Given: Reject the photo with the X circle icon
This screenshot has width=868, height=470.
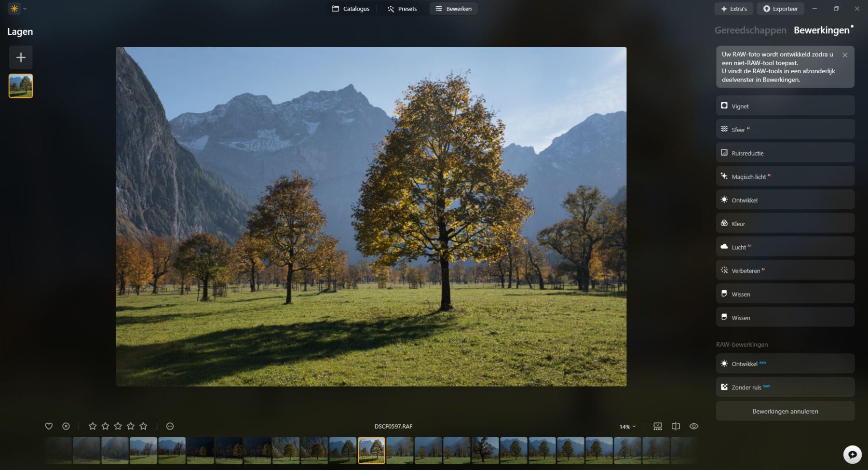Looking at the screenshot, I should (66, 426).
